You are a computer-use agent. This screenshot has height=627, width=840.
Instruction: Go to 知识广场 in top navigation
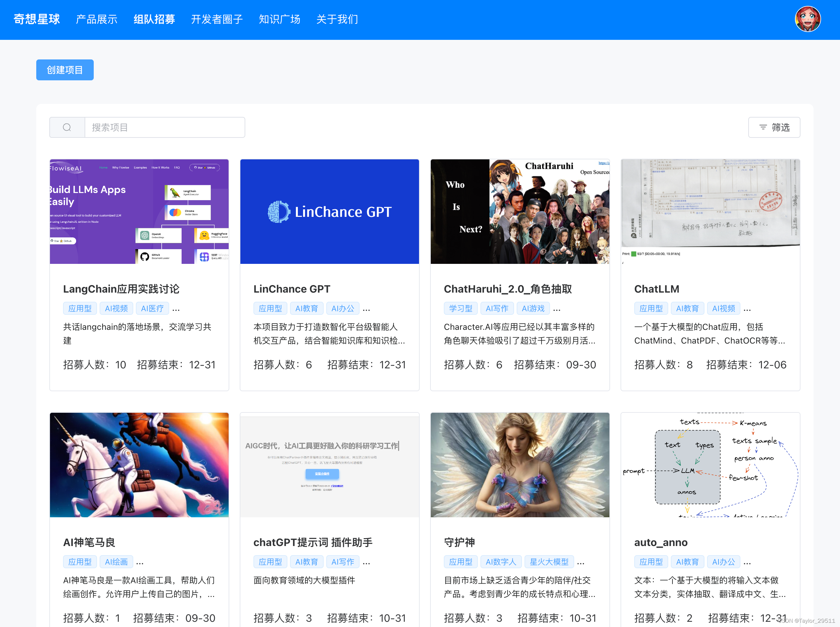(x=279, y=19)
